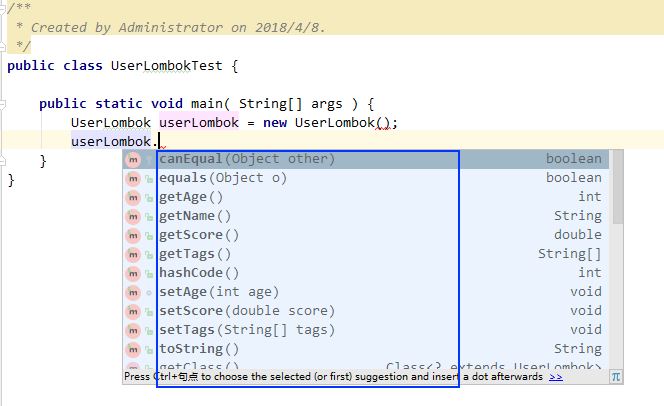Click userLombok variable in declaration line
The height and width of the screenshot is (406, 664).
pyautogui.click(x=199, y=123)
